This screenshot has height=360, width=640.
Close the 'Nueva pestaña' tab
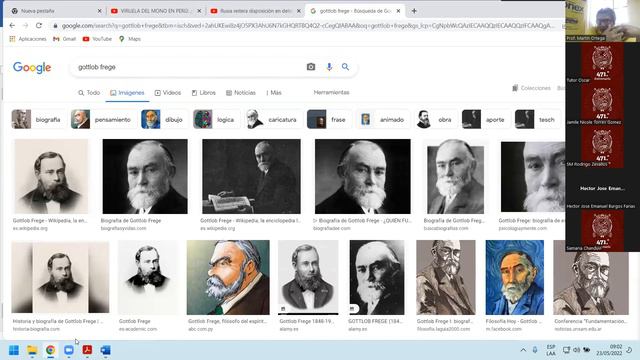100,11
